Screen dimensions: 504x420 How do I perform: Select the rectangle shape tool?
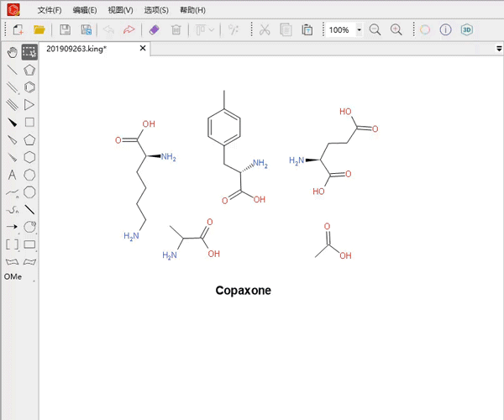click(x=29, y=244)
